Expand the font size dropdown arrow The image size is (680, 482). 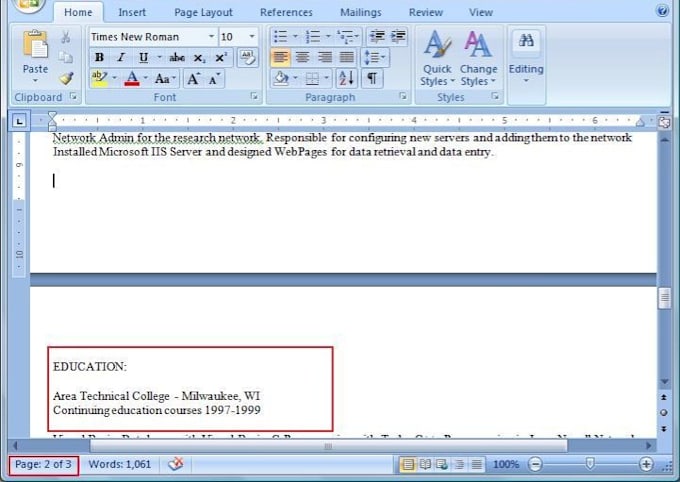point(252,36)
